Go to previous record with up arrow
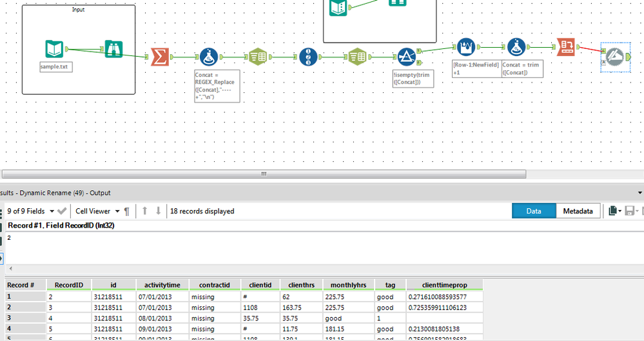 (x=144, y=211)
